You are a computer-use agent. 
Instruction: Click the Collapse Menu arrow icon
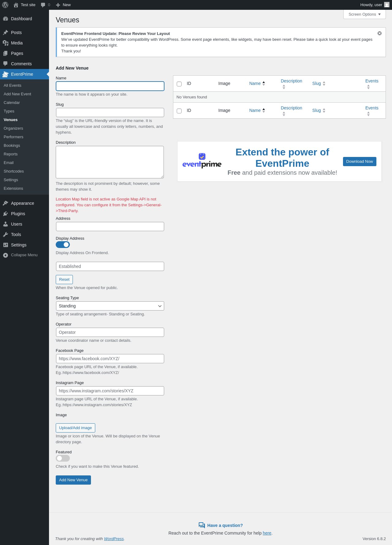[6, 255]
